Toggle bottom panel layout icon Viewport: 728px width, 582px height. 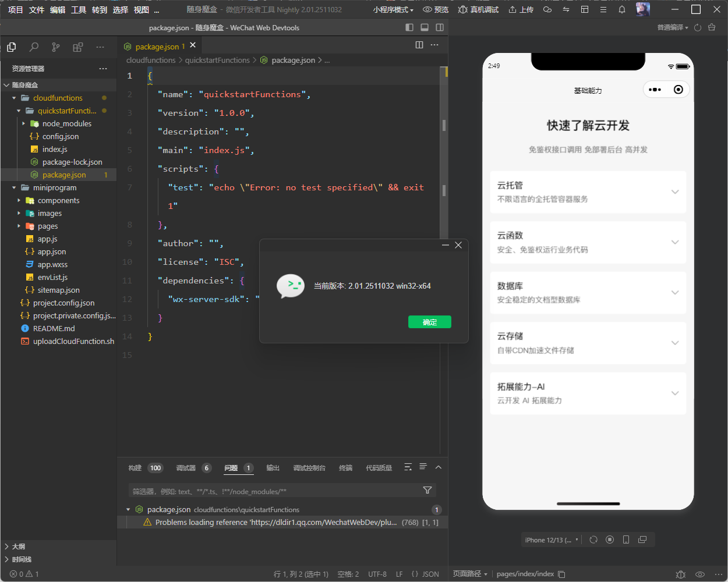click(x=425, y=27)
